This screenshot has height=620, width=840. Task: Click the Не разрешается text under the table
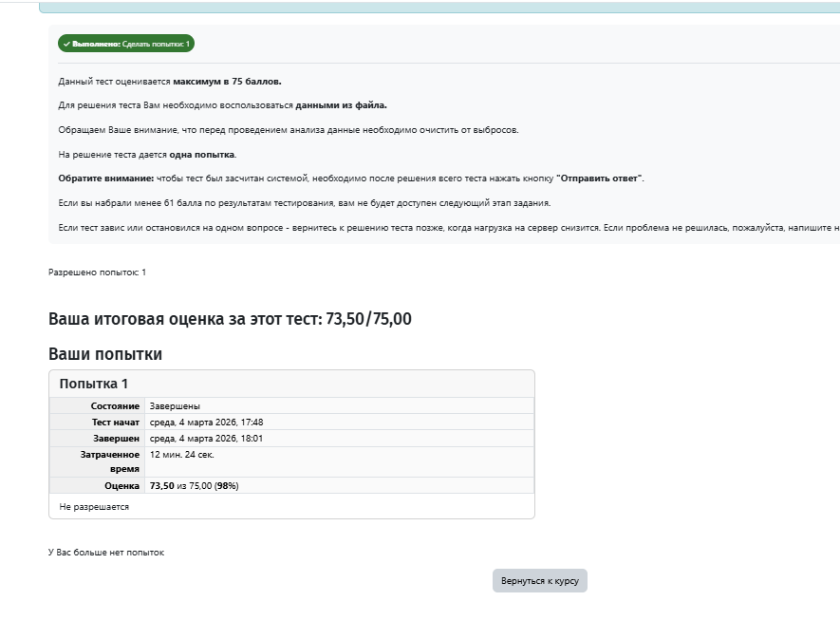94,507
